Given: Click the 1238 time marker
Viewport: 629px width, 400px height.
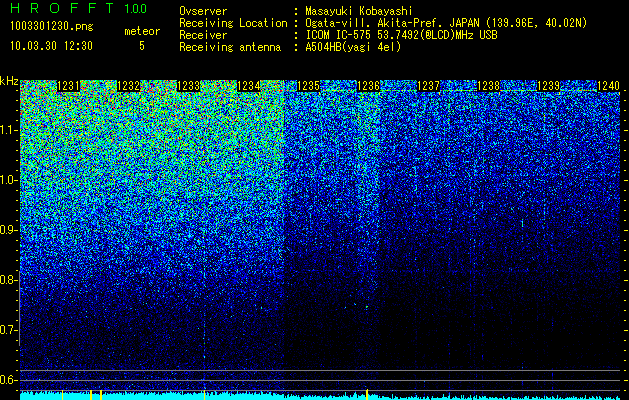Looking at the screenshot, I should pos(488,86).
